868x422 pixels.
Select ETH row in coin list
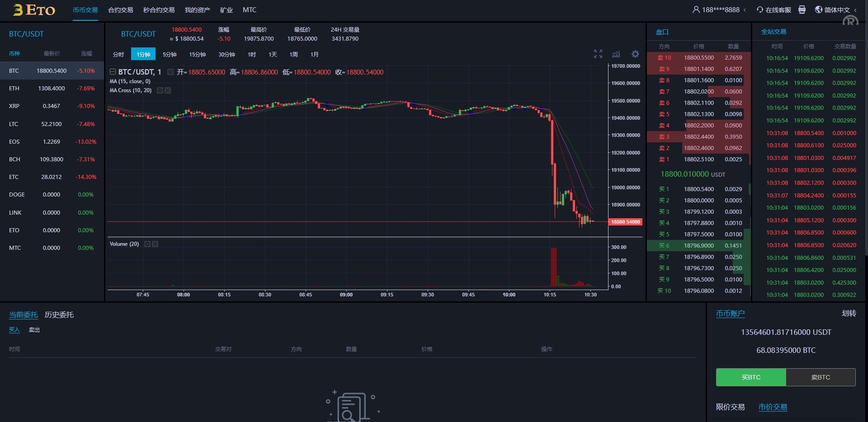(x=52, y=89)
